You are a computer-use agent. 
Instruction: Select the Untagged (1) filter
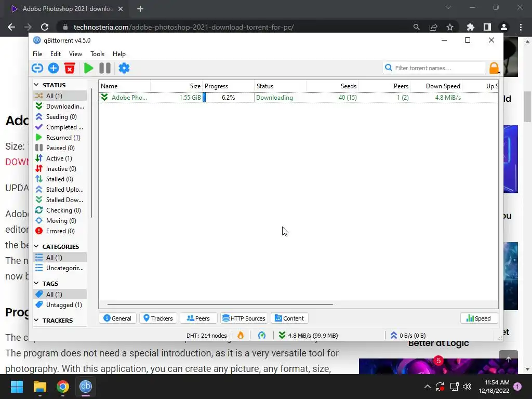coord(60,304)
